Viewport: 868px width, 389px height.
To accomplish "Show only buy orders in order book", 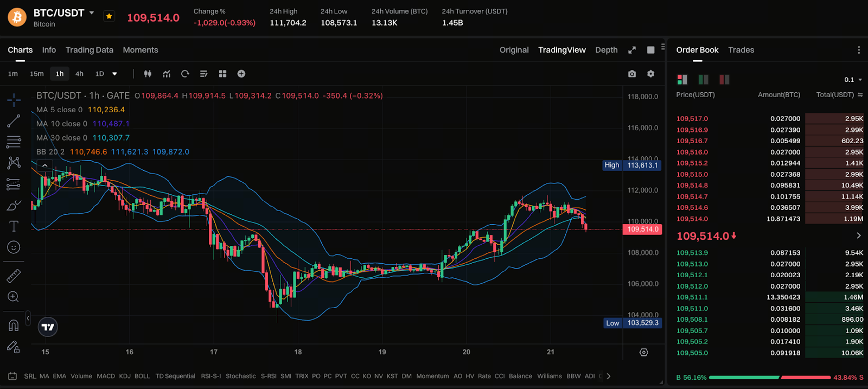I will 703,80.
